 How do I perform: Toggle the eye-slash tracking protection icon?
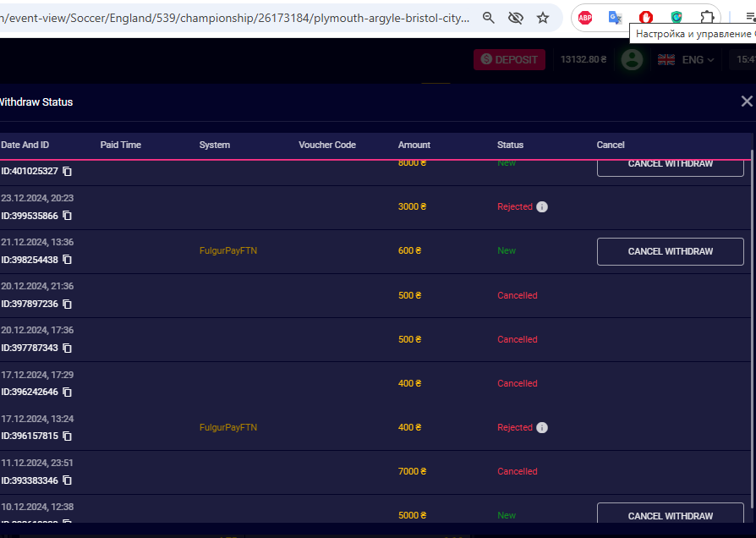click(515, 18)
